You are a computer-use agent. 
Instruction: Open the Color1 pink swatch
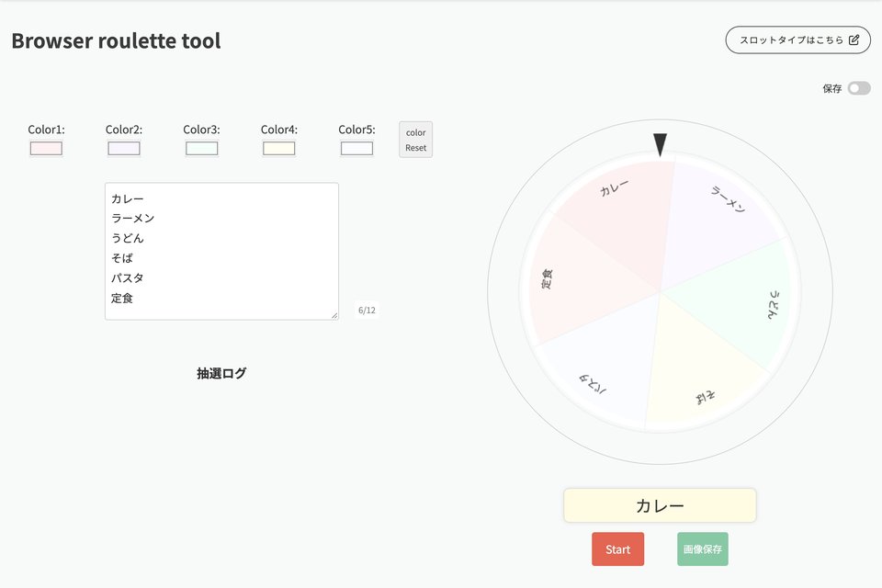[46, 149]
